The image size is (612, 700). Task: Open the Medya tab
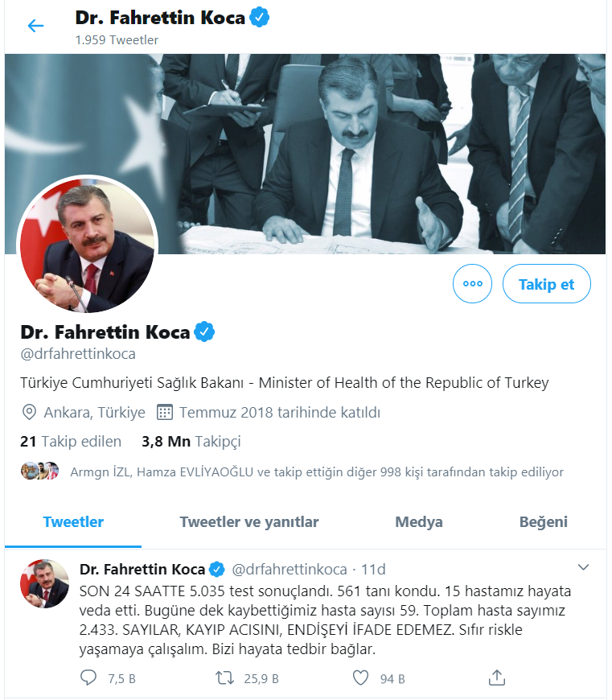pos(419,522)
